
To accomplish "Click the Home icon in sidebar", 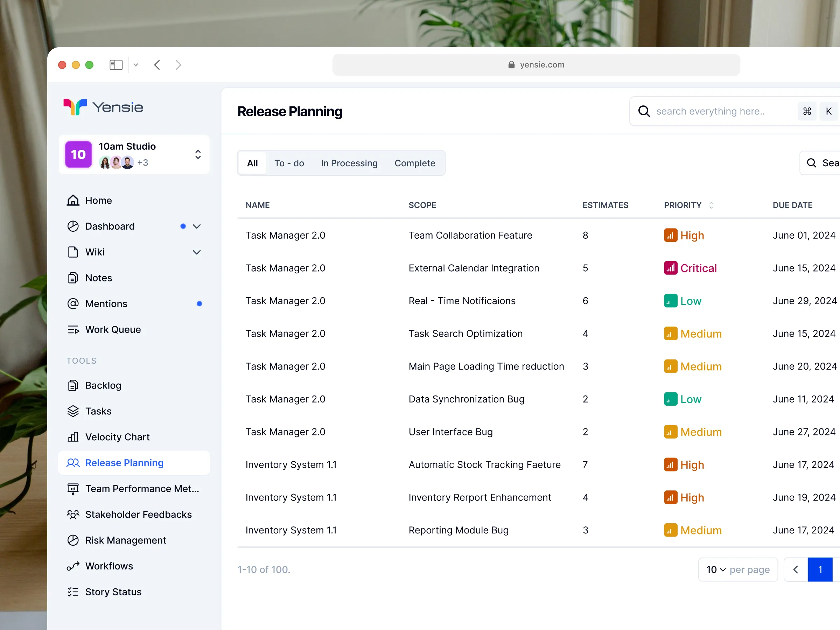I will point(73,200).
